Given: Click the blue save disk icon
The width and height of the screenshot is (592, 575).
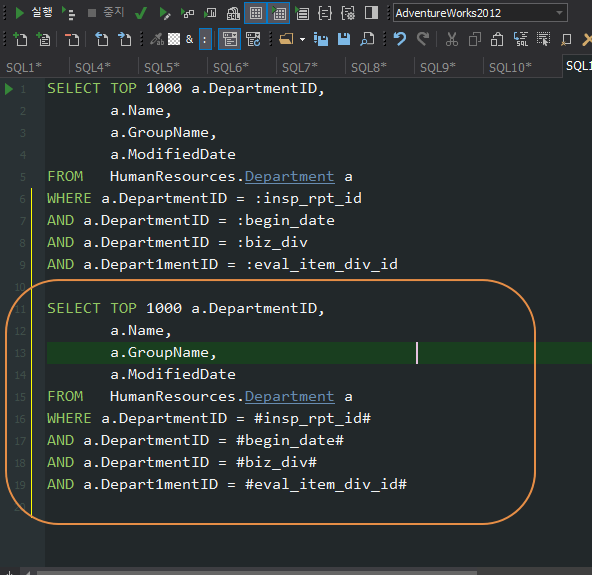Looking at the screenshot, I should (344, 39).
